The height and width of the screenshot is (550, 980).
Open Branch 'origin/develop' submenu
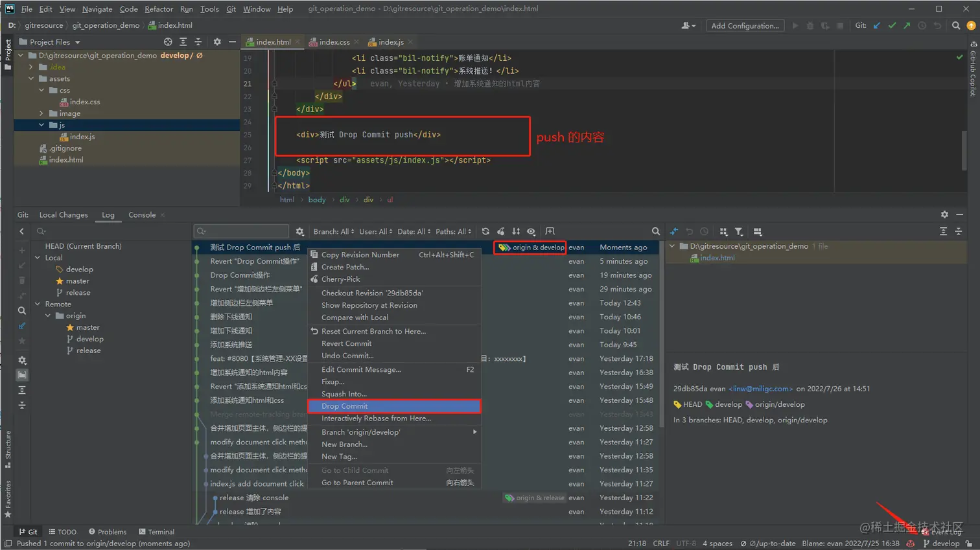click(394, 432)
